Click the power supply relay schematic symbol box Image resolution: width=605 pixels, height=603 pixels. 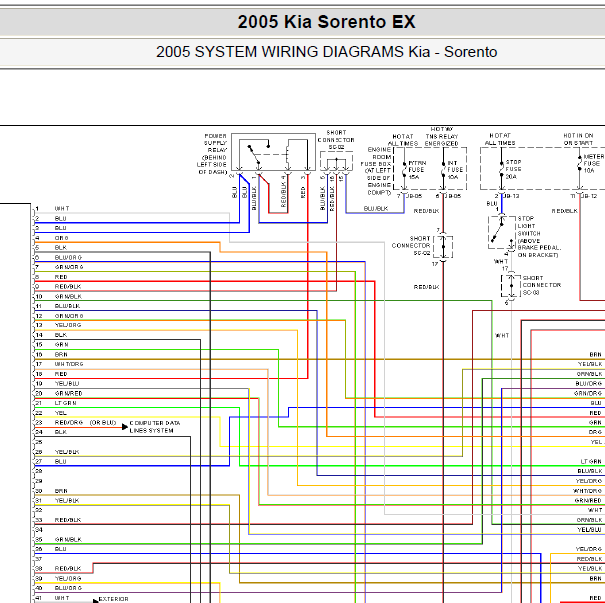click(x=273, y=152)
